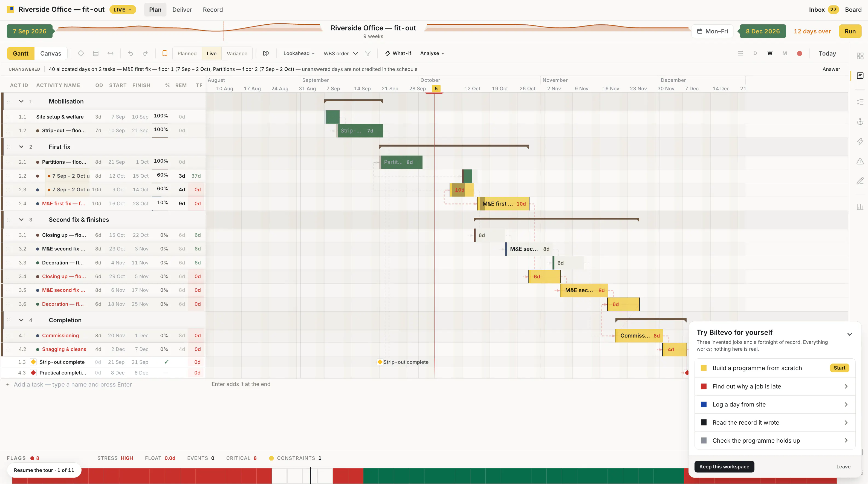This screenshot has height=484, width=868.
Task: Switch to Canvas view
Action: pyautogui.click(x=51, y=53)
